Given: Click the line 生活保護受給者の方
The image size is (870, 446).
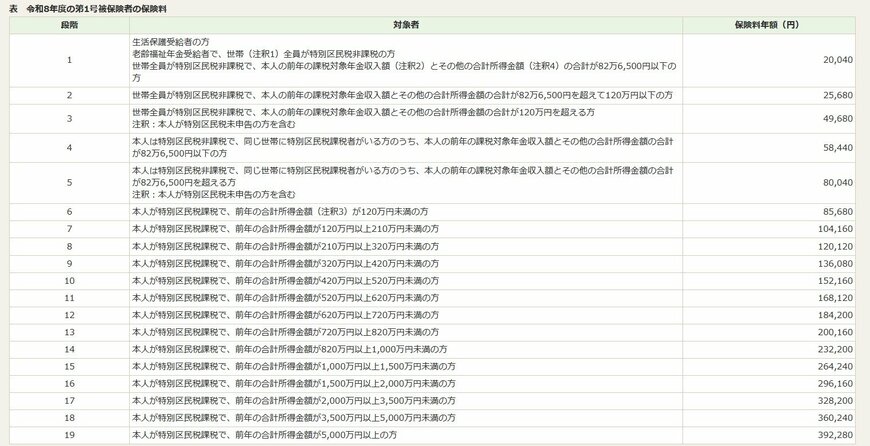Looking at the screenshot, I should click(x=171, y=42).
